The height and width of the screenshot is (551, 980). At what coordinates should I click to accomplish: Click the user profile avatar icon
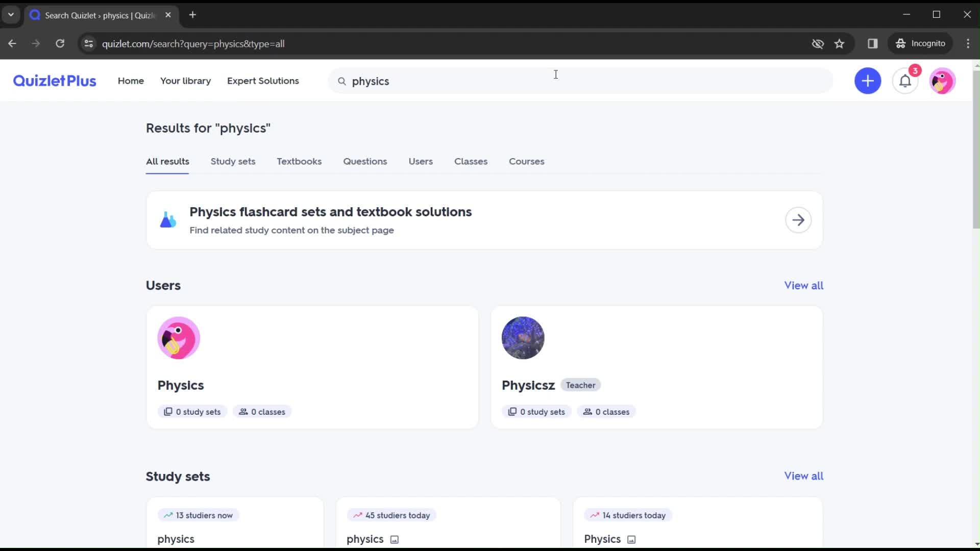click(x=943, y=81)
